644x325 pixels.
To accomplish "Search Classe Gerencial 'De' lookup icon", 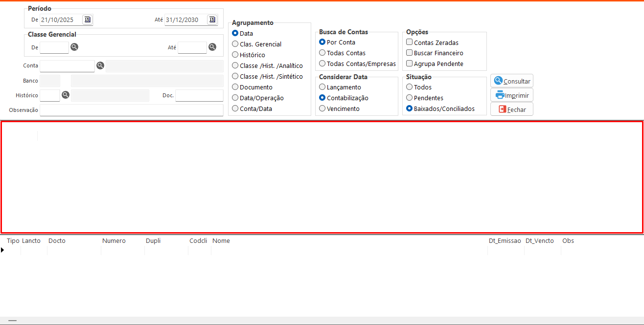I will click(x=74, y=47).
